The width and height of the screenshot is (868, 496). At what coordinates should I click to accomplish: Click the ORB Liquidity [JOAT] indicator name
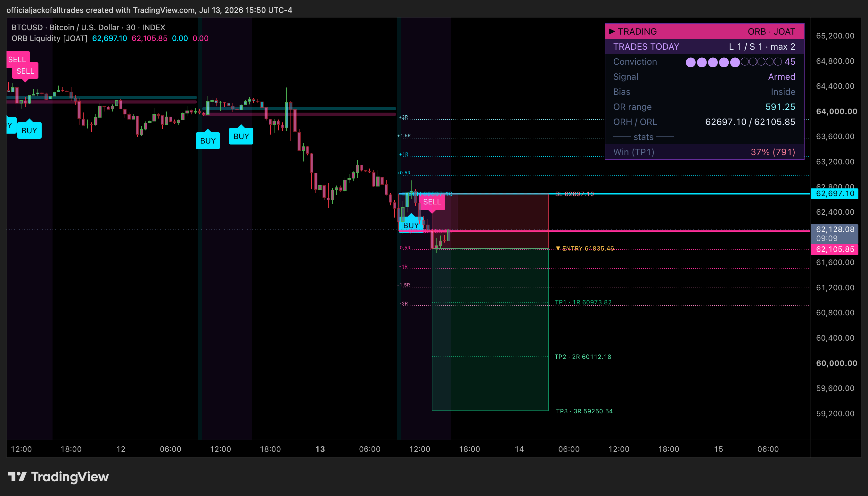coord(49,38)
